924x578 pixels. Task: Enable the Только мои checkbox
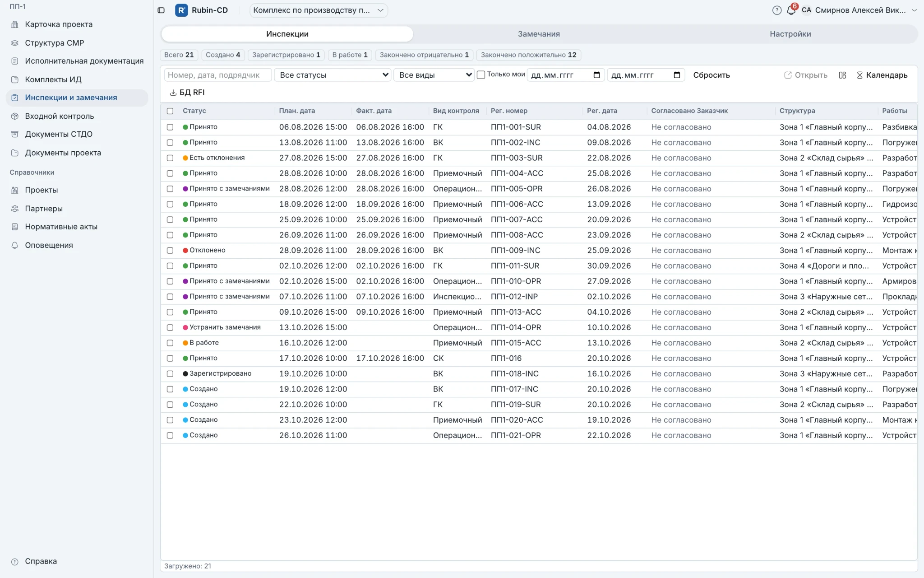[481, 75]
